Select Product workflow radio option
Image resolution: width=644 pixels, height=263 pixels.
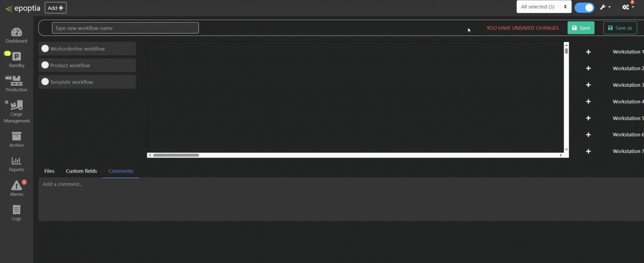click(x=45, y=65)
